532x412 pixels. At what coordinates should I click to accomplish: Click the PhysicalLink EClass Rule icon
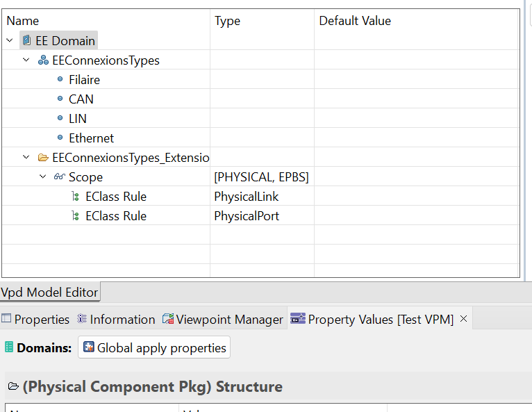coord(76,197)
